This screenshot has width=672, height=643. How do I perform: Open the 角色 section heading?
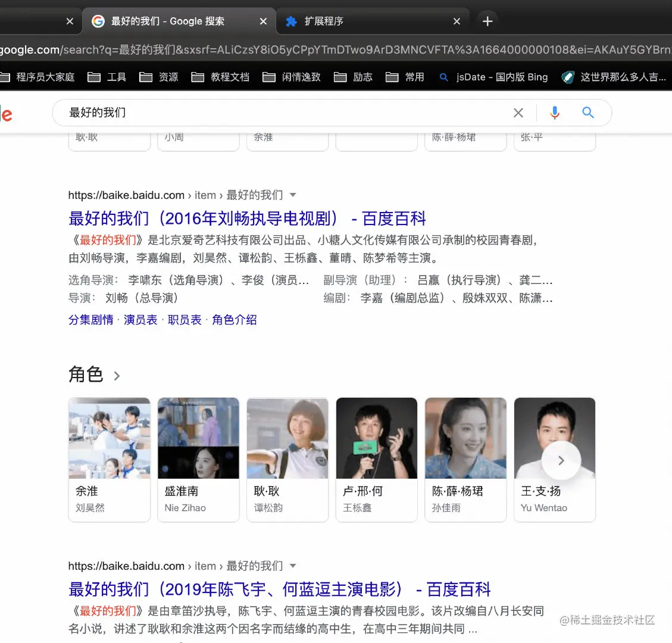pos(86,374)
